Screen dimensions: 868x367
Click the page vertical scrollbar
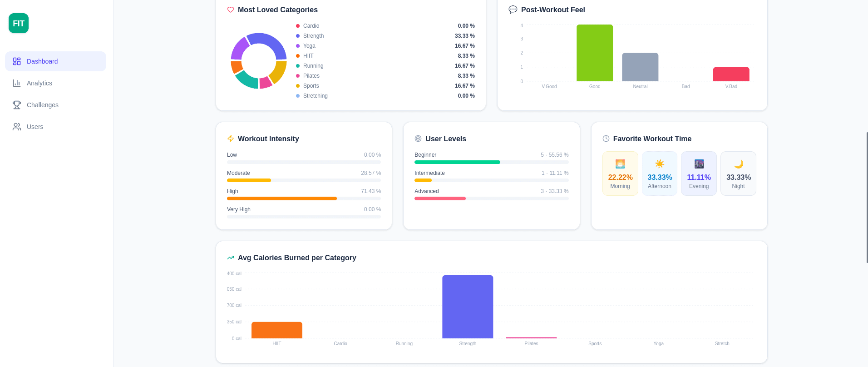tap(867, 198)
